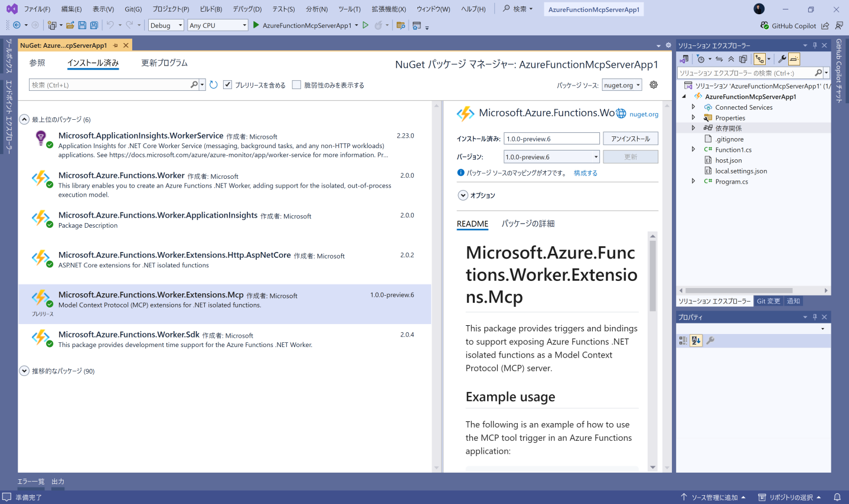Screen dimensions: 849x504
Task: Toggle alphabetical sort in Properties panel
Action: click(696, 341)
